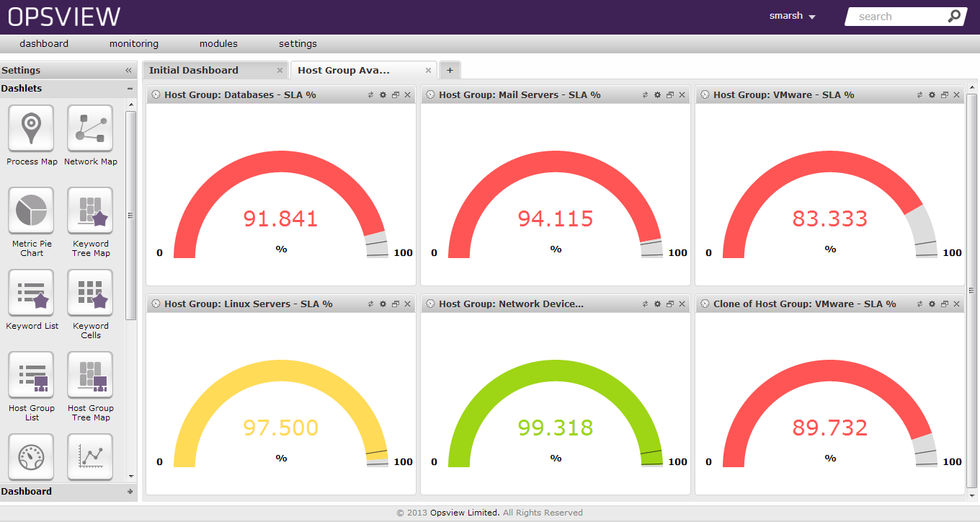Open the dashboard menu
Viewport: 980px width, 522px height.
coord(44,43)
